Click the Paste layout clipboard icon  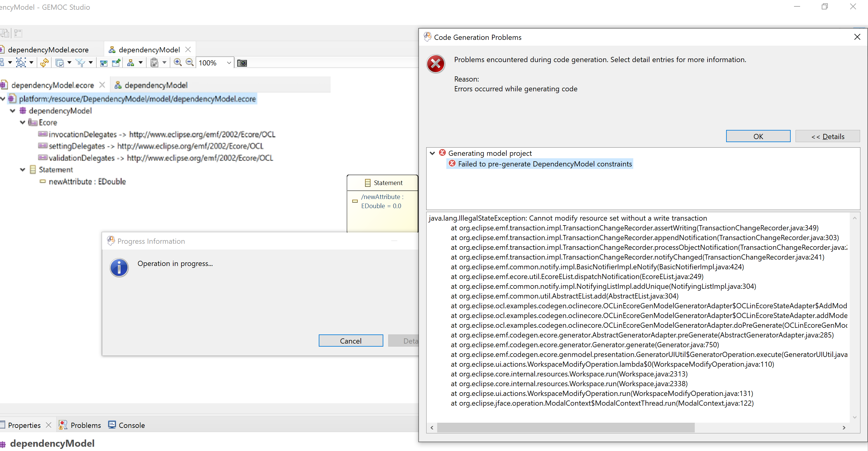tap(154, 63)
